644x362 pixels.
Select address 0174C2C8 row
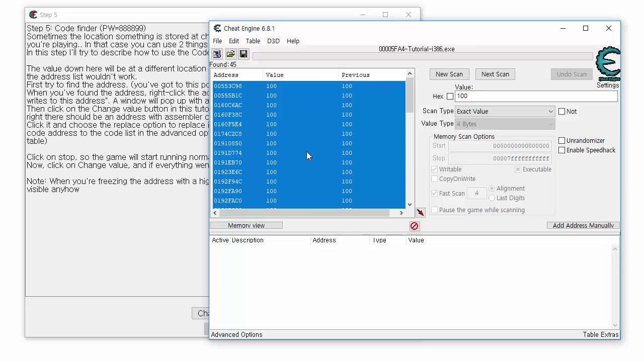308,134
